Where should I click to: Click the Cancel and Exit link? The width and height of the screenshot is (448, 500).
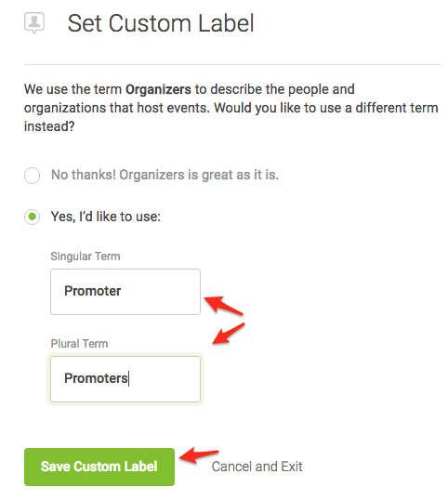point(257,467)
